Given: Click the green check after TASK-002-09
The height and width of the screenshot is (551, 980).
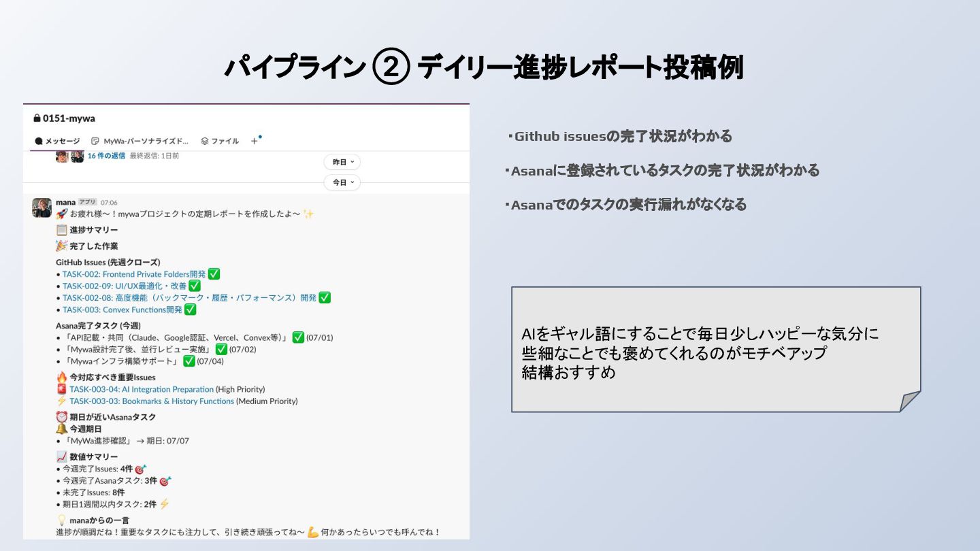Looking at the screenshot, I should pyautogui.click(x=195, y=286).
